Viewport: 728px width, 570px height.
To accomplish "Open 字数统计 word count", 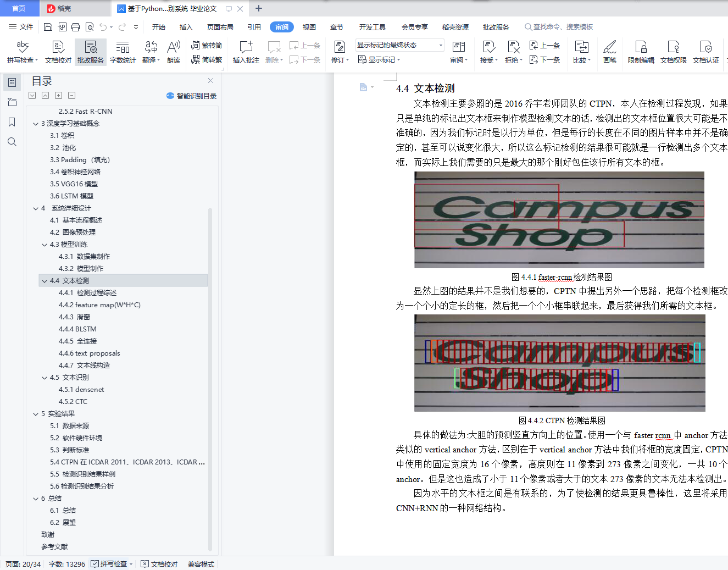I will [123, 52].
